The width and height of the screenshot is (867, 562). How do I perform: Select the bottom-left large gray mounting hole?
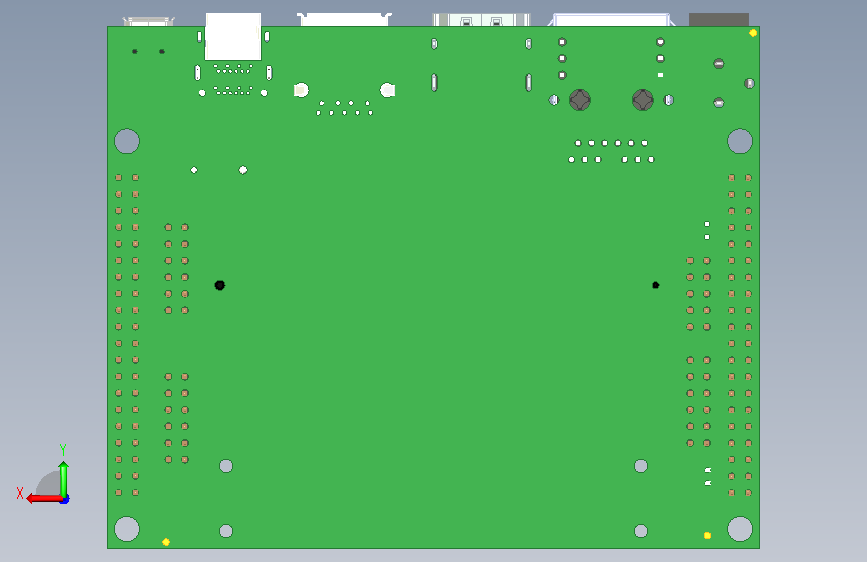tap(127, 529)
